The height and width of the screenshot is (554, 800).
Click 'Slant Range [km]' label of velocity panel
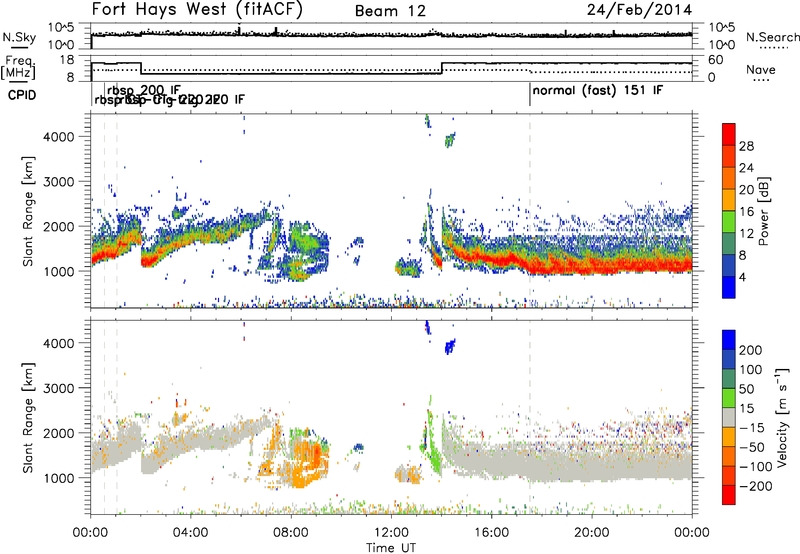tap(28, 417)
